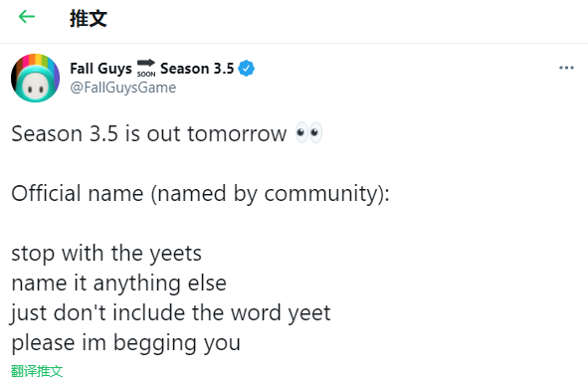Translate the tweet via 翻译推文

(37, 371)
